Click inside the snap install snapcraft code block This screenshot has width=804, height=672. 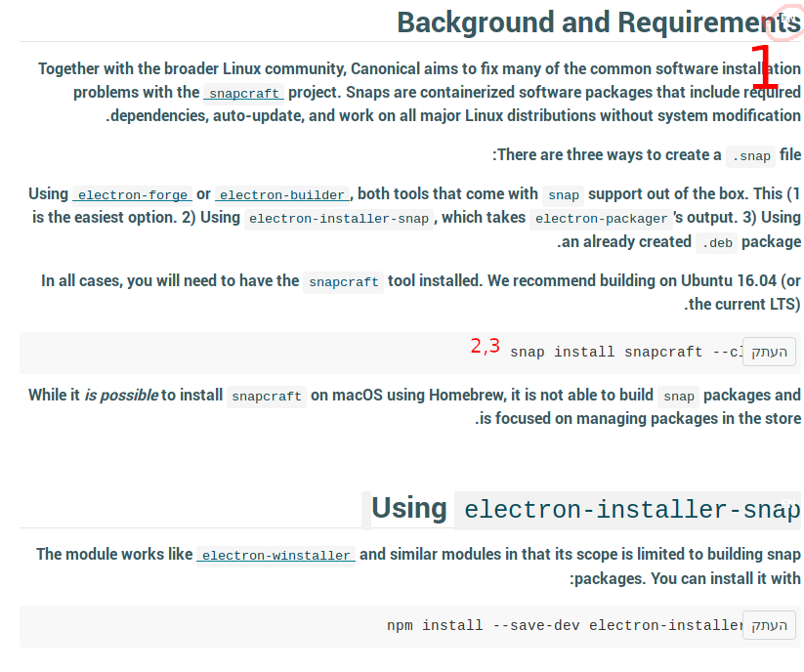pos(606,351)
